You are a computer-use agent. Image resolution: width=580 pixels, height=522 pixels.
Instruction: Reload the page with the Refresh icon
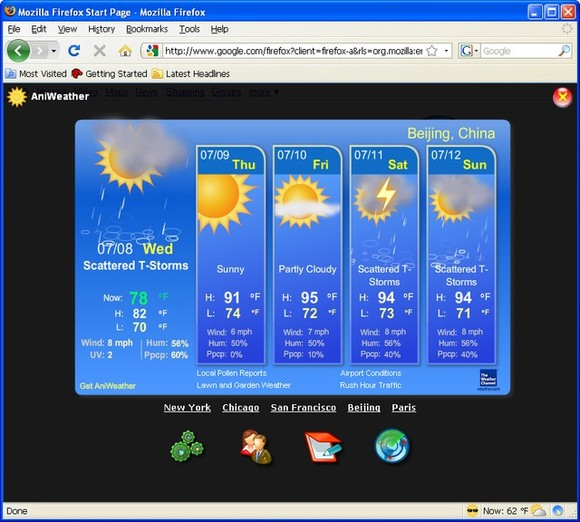tap(74, 51)
